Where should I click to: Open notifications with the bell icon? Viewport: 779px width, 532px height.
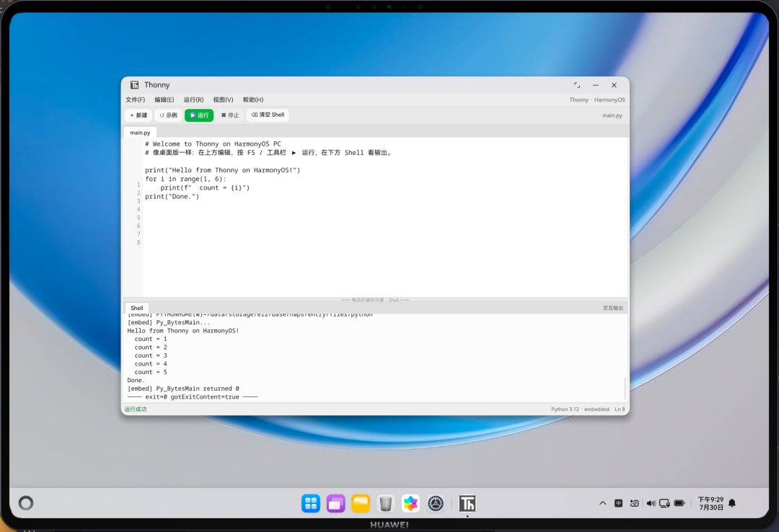click(732, 503)
